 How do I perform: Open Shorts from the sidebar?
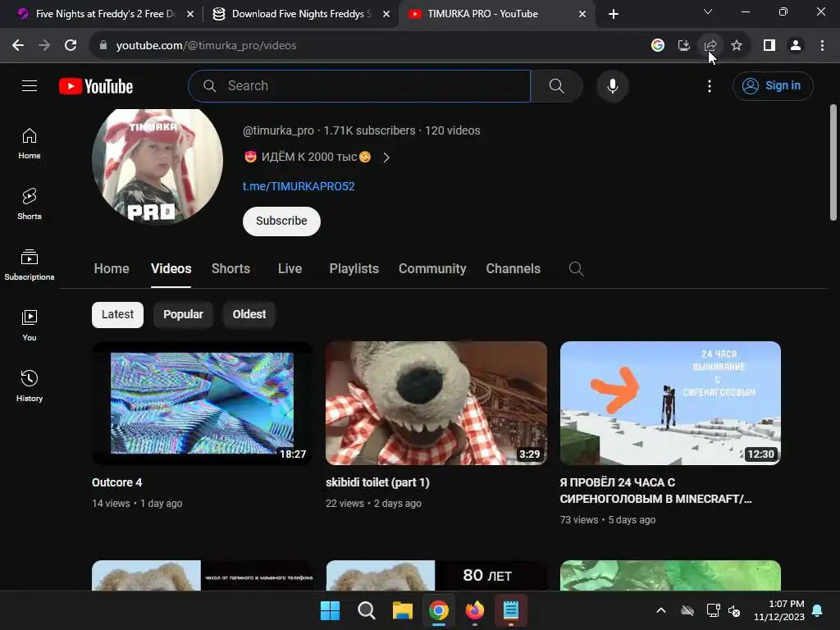coord(30,204)
